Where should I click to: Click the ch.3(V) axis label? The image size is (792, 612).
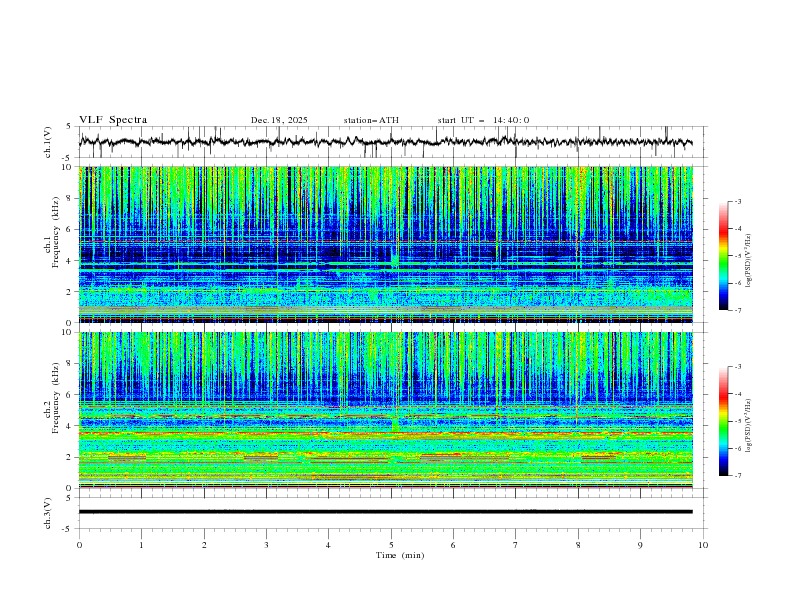[47, 511]
